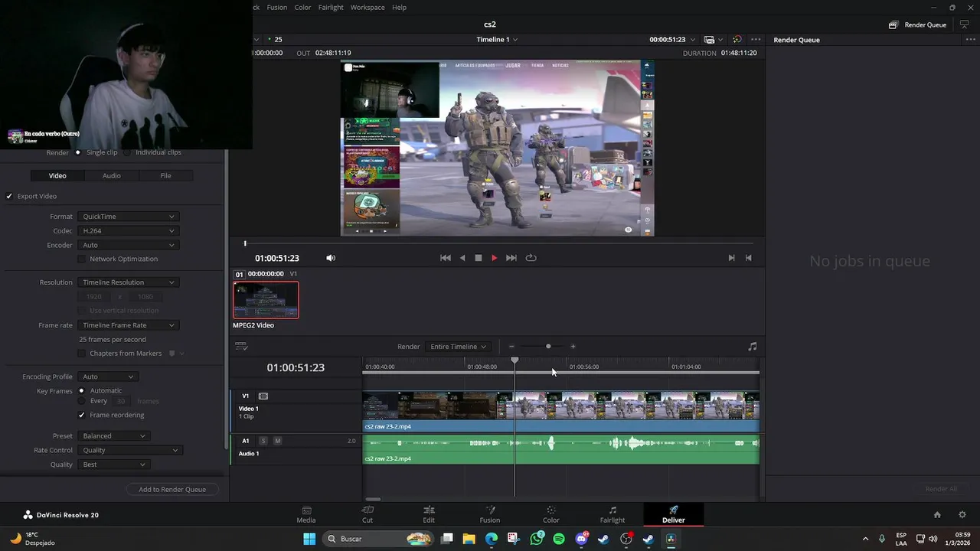
Task: Open the Preset dropdown showing Balanced
Action: pos(113,436)
